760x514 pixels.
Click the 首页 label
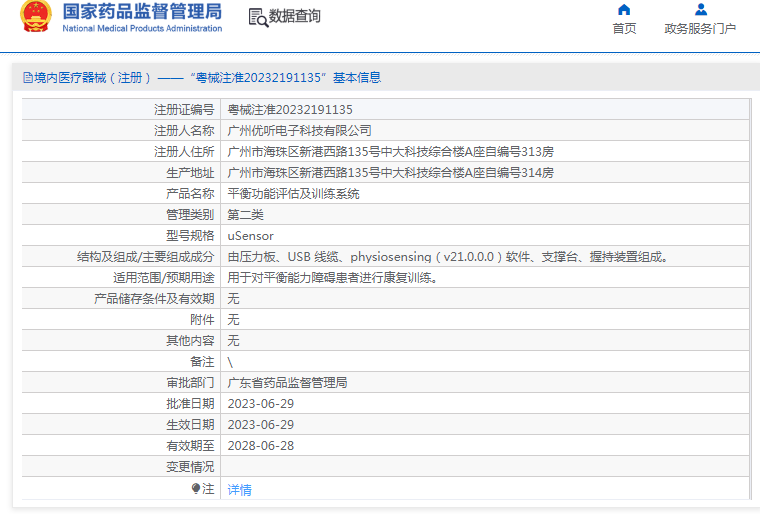(x=624, y=29)
